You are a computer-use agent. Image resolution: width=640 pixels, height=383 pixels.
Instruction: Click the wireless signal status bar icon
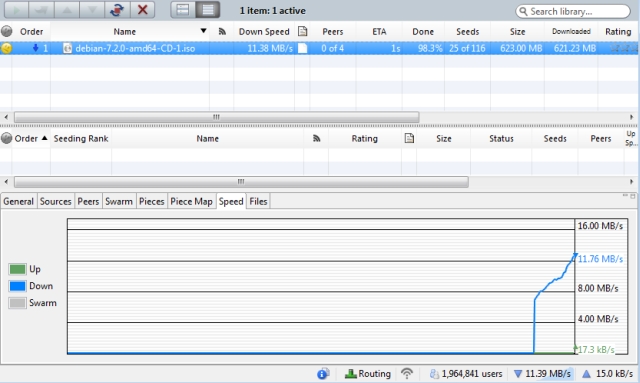point(407,373)
